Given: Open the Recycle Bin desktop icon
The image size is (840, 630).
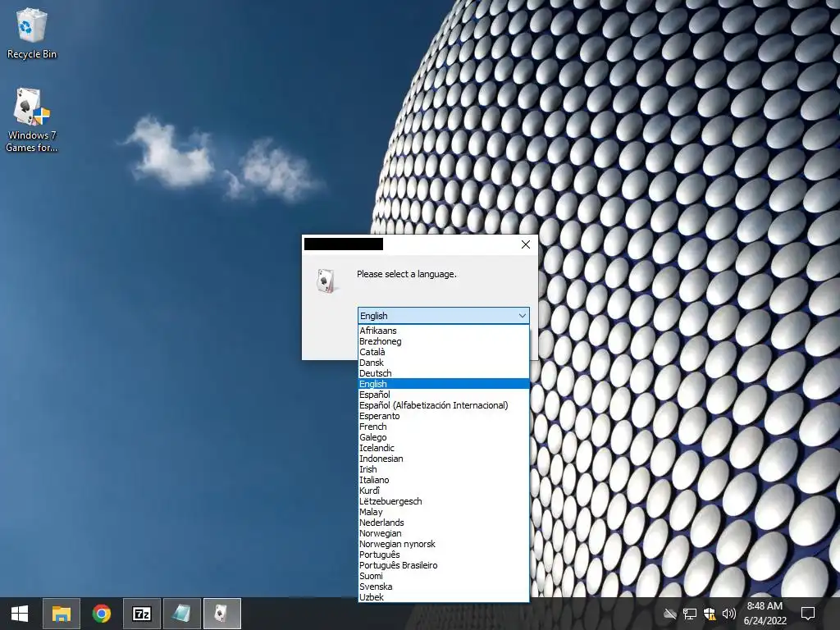Looking at the screenshot, I should (31, 33).
